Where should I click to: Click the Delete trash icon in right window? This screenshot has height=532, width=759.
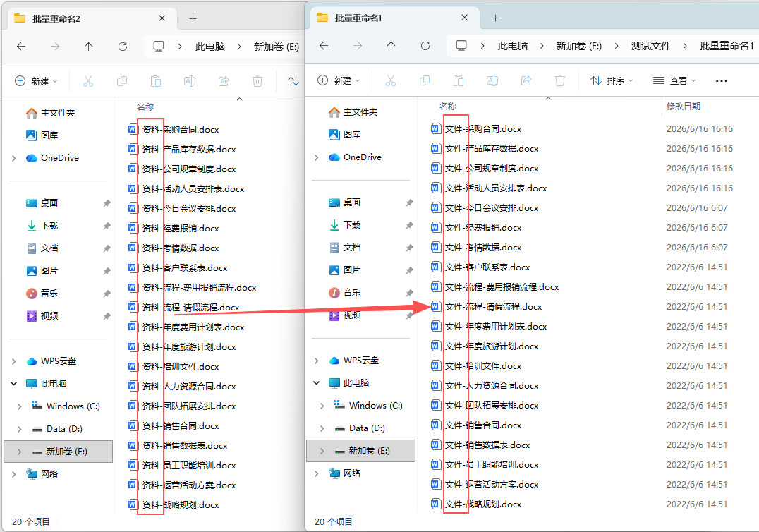(x=560, y=81)
